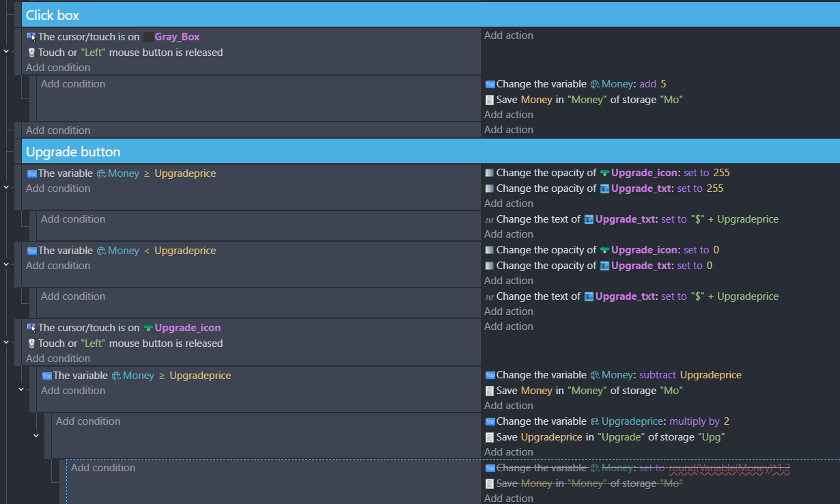Click Add action below Save Upgradeprice action

pos(509,452)
